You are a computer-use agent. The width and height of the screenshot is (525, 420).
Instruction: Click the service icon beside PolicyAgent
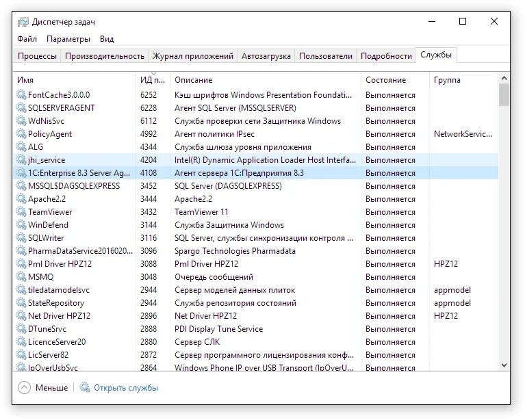click(21, 134)
